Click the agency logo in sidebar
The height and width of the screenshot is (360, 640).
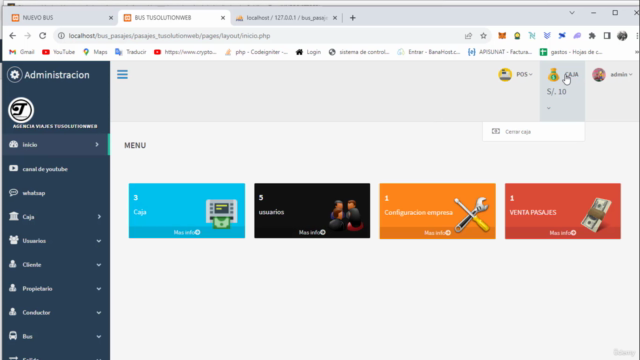tap(21, 110)
